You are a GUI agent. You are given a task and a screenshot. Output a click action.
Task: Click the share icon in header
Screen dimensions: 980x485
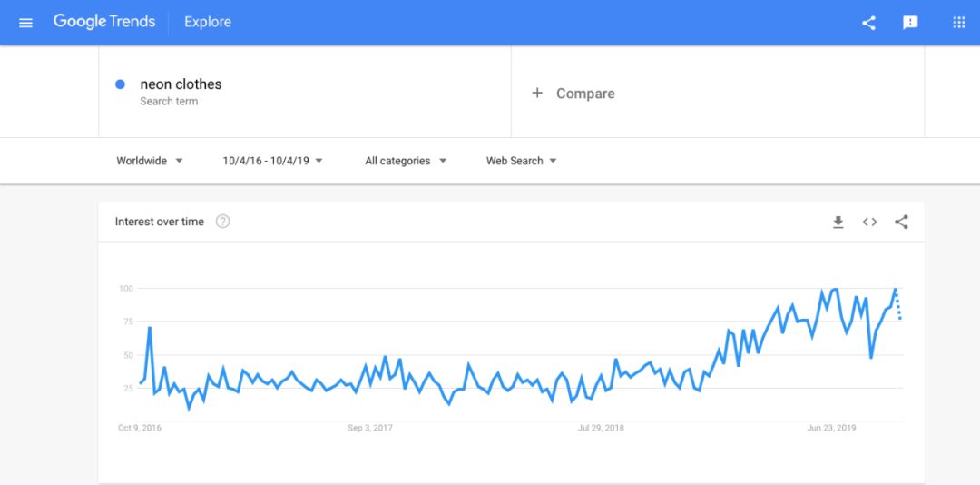point(868,23)
